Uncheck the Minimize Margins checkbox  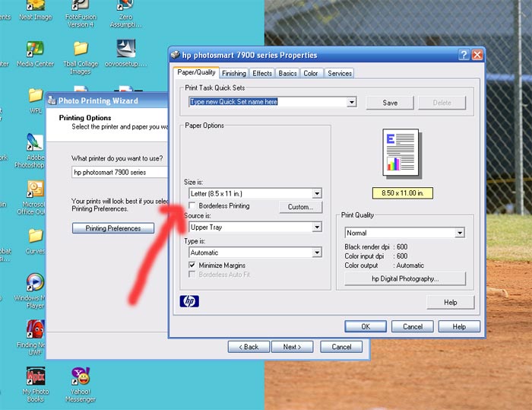[193, 265]
